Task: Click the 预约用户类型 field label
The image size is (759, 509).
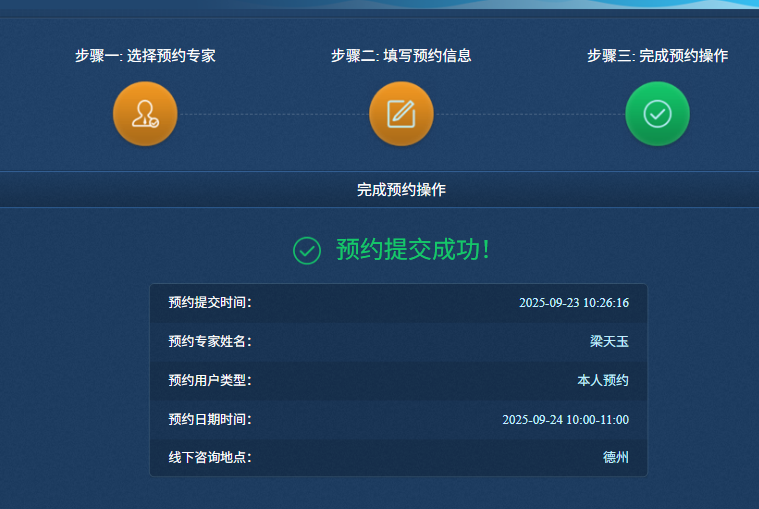Action: pos(210,381)
